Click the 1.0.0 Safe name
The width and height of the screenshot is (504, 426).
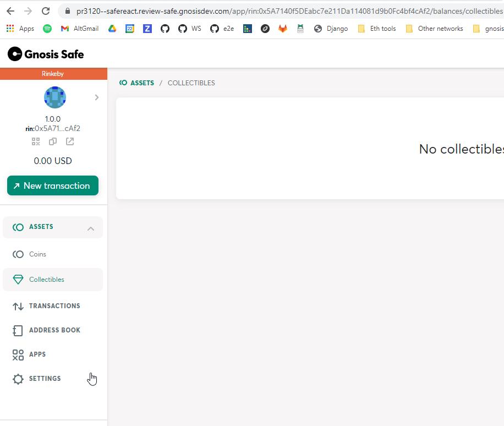53,119
